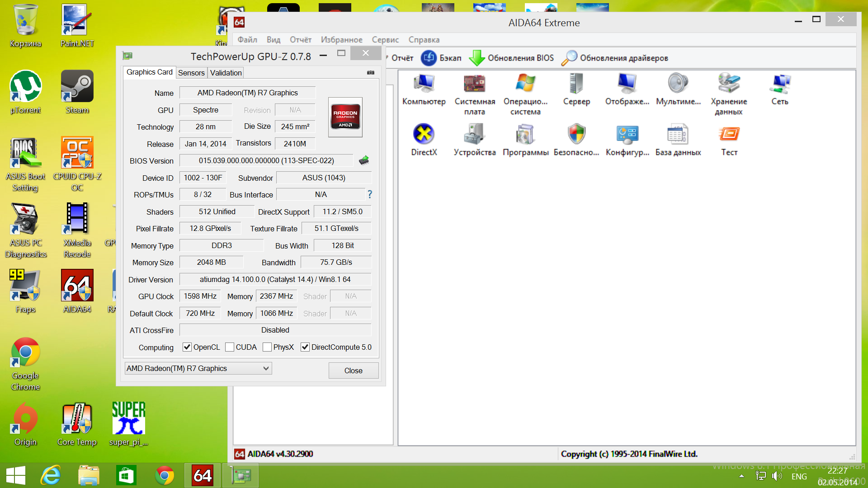Open the База данных category icon
868x488 pixels.
coord(678,140)
